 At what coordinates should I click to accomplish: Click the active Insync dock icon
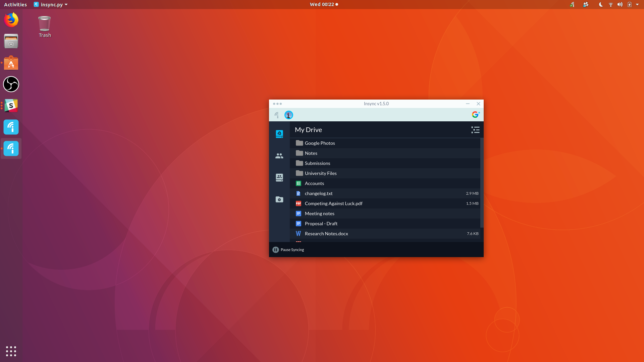[11, 148]
